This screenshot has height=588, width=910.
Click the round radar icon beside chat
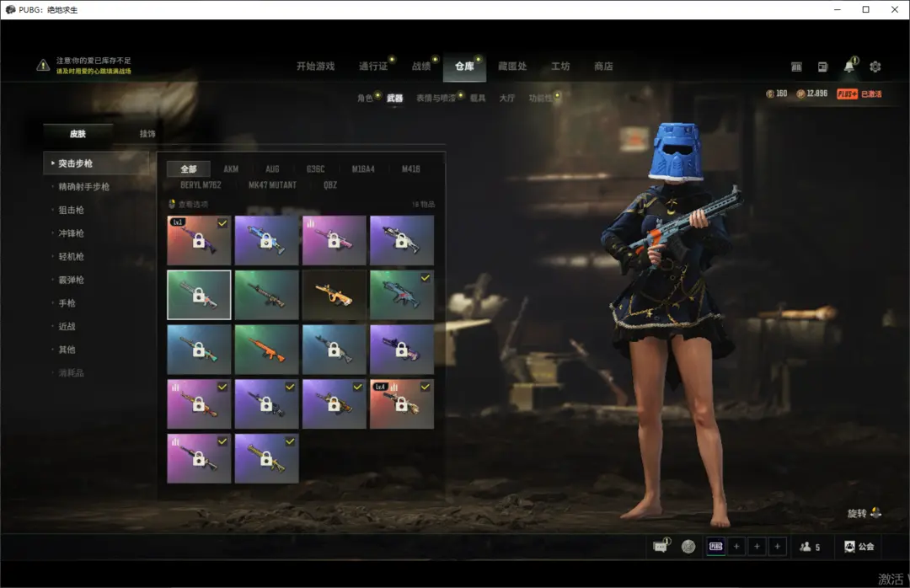coord(688,546)
